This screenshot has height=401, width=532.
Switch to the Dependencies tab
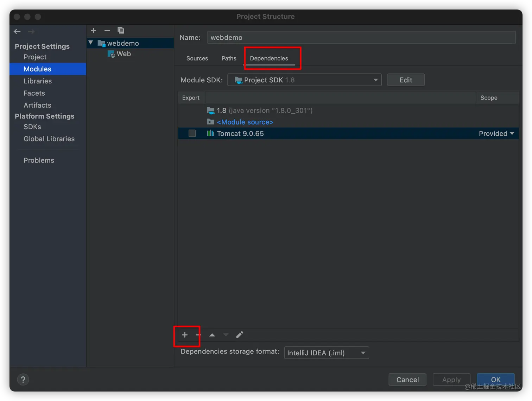click(x=269, y=58)
